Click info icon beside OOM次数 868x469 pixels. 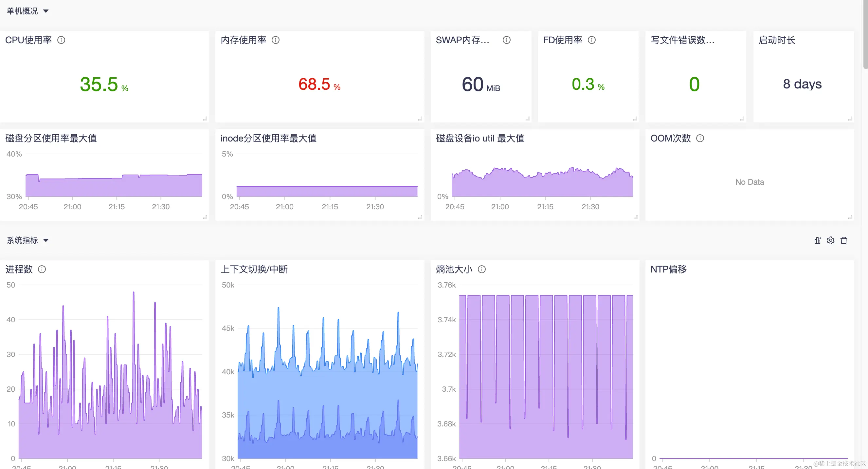pyautogui.click(x=700, y=138)
